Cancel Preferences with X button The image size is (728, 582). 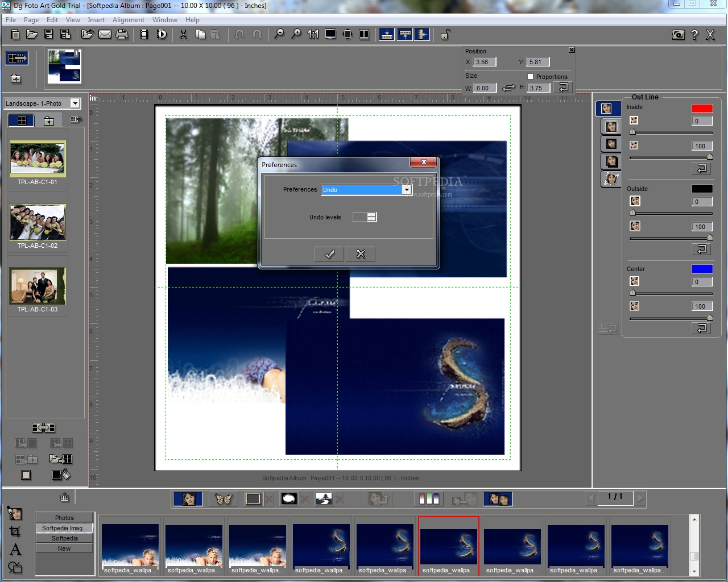click(361, 254)
